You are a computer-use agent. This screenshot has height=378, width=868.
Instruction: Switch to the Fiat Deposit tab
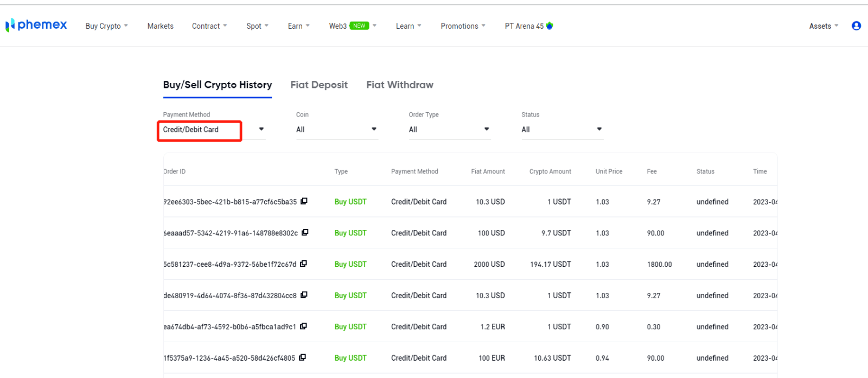tap(319, 85)
